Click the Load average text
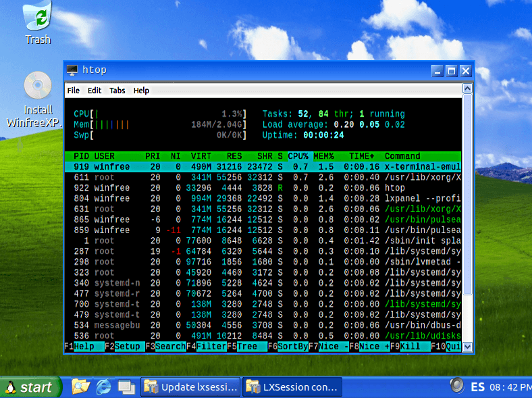 click(x=334, y=124)
